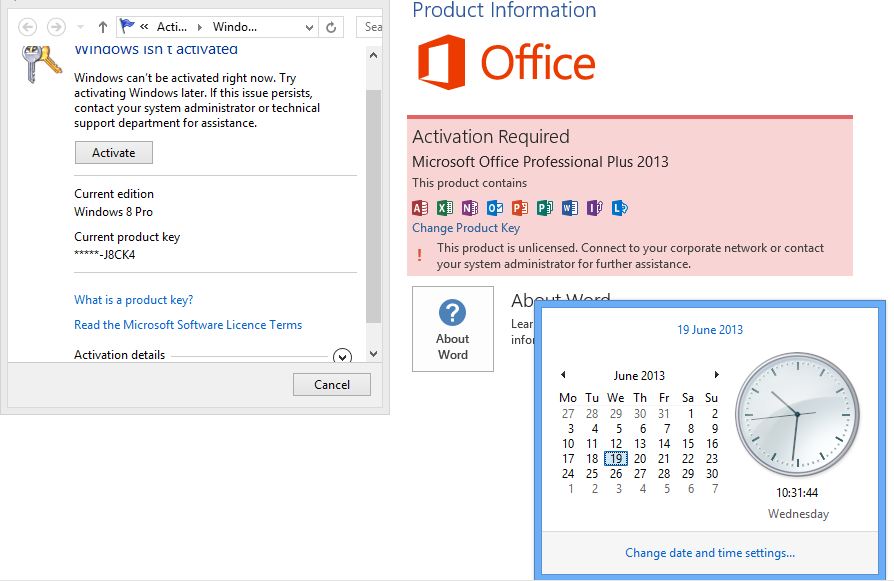Viewport: 894px width, 581px height.
Task: Click the scrollbar down arrow
Action: click(x=373, y=354)
